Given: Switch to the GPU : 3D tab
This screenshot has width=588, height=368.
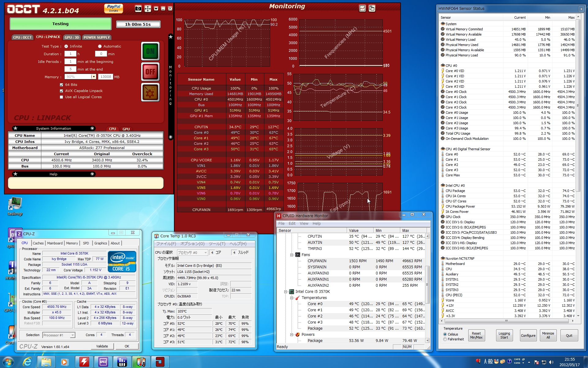Looking at the screenshot, I should point(72,37).
